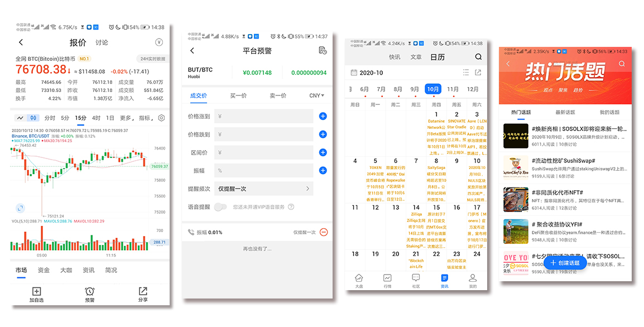
Task: Switch to 文章 articles tab
Action: pyautogui.click(x=416, y=57)
